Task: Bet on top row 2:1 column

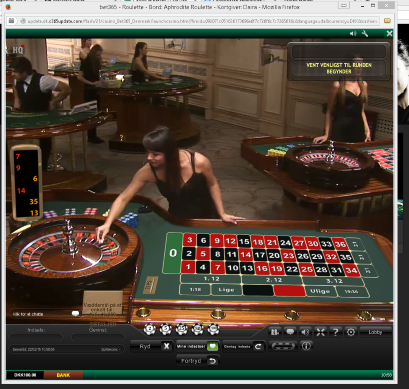Action: (355, 244)
